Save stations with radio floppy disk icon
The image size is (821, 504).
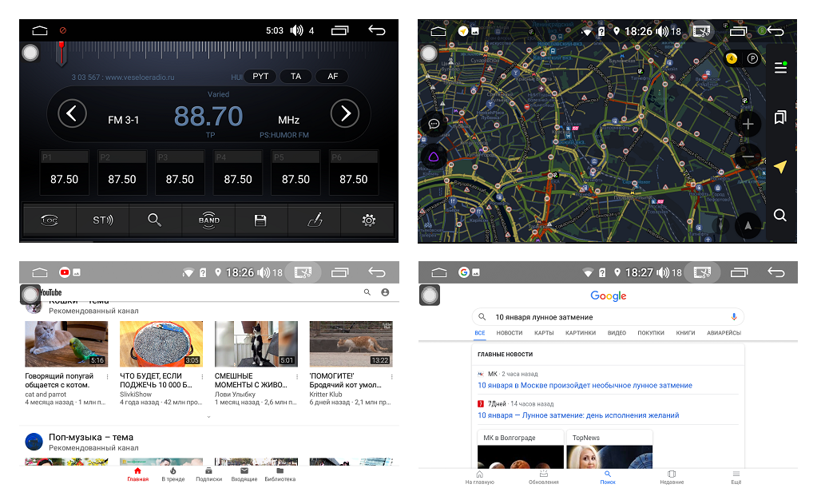coord(260,220)
